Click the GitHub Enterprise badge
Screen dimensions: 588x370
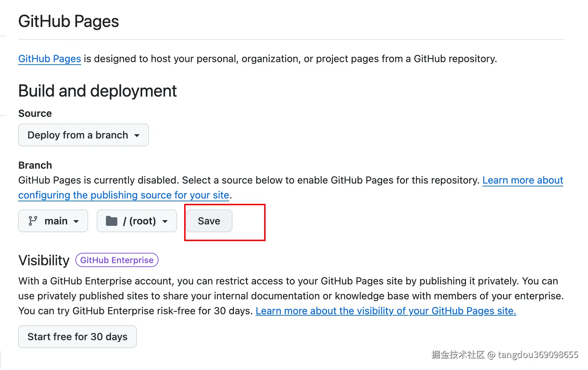[x=117, y=260]
